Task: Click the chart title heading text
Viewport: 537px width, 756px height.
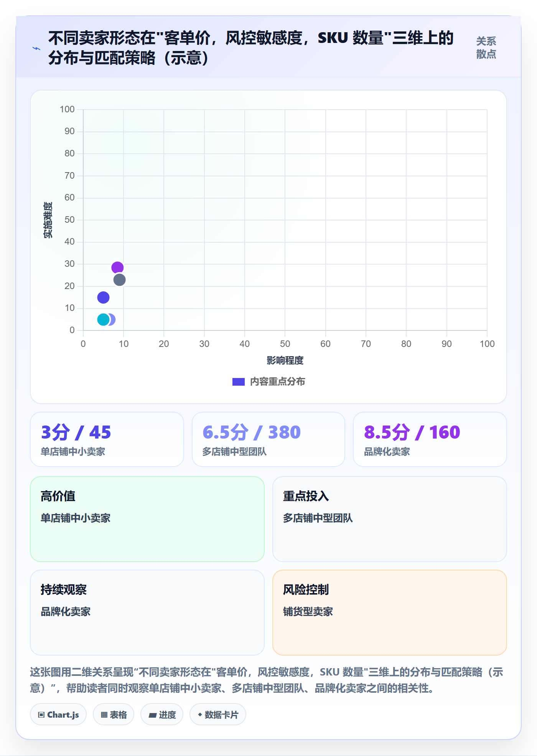Action: [x=251, y=48]
